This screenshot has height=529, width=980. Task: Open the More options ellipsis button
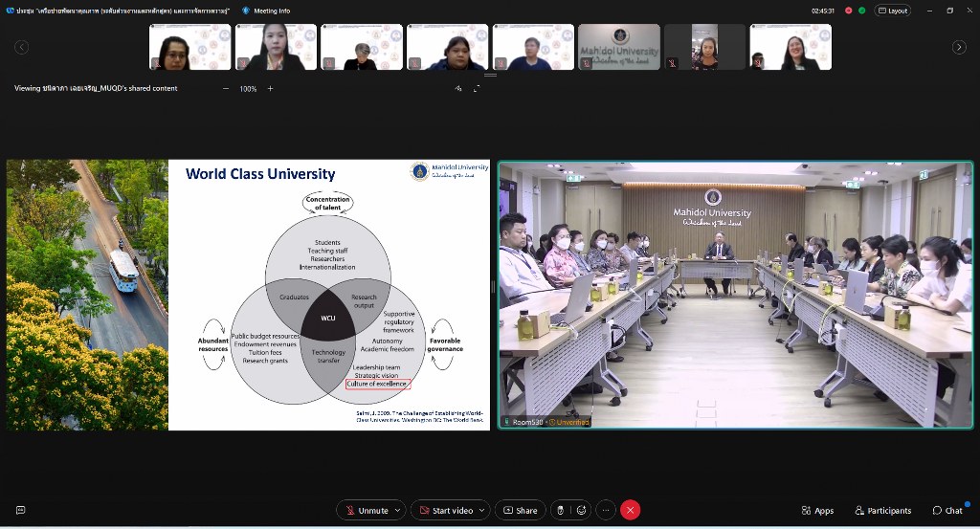(606, 510)
